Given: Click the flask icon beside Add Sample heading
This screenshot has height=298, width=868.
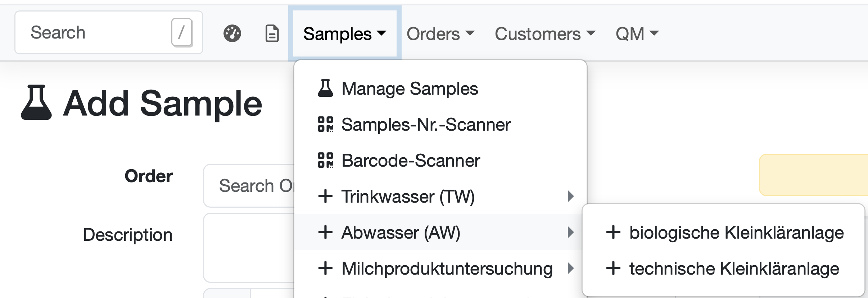Looking at the screenshot, I should pyautogui.click(x=36, y=103).
